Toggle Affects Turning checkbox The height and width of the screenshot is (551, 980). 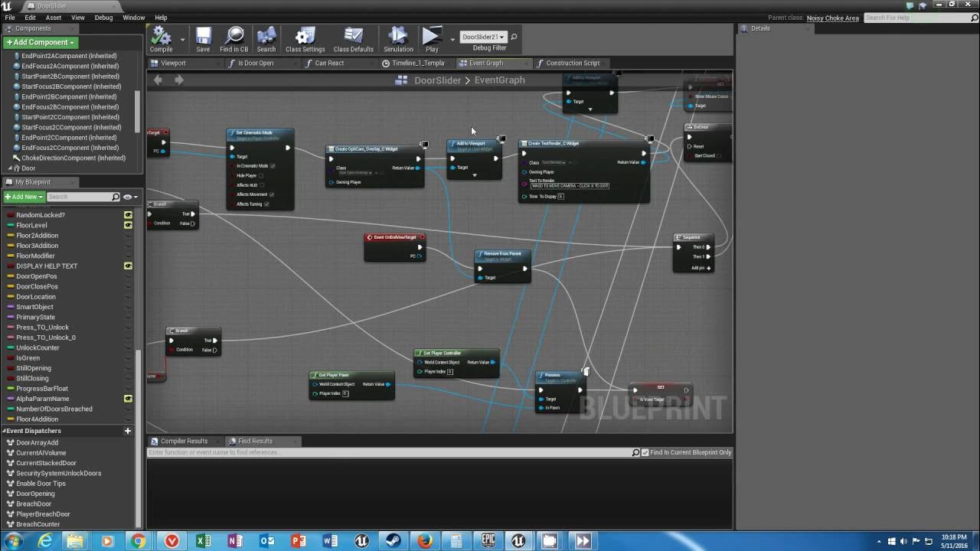[266, 204]
